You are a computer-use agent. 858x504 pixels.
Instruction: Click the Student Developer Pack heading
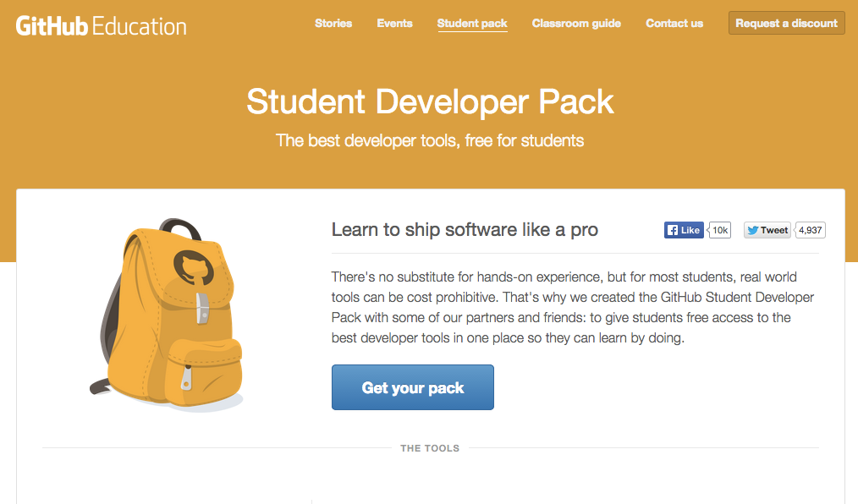point(430,101)
